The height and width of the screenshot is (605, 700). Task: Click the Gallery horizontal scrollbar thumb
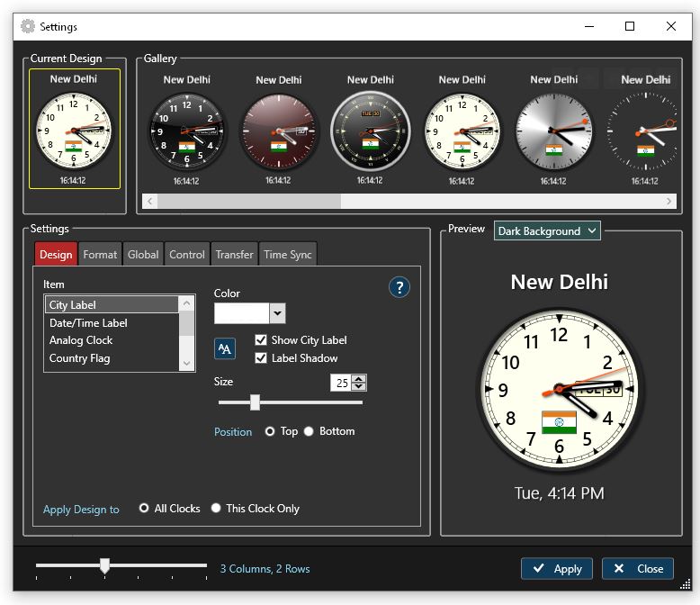pos(249,201)
